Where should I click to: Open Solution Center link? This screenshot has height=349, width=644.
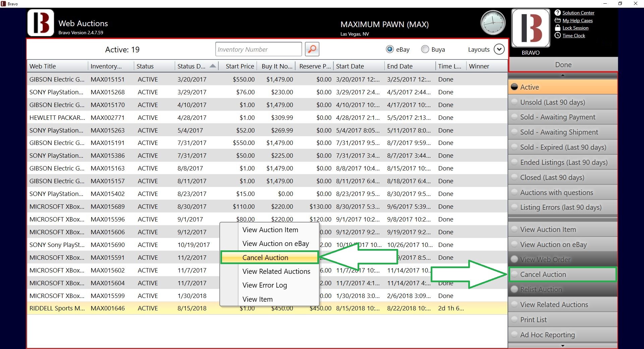pyautogui.click(x=578, y=13)
